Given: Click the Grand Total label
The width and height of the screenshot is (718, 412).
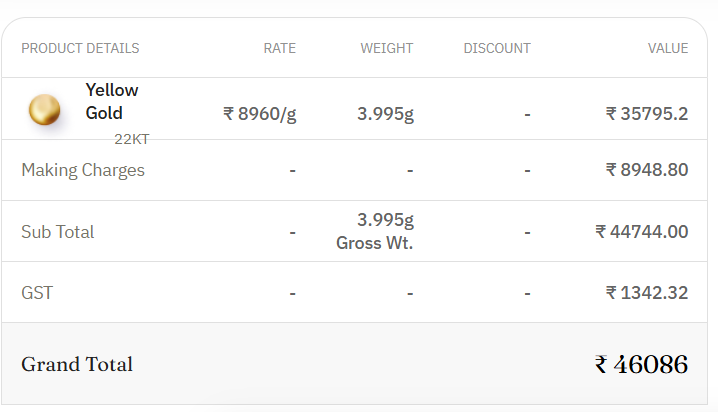Looking at the screenshot, I should pos(77,364).
